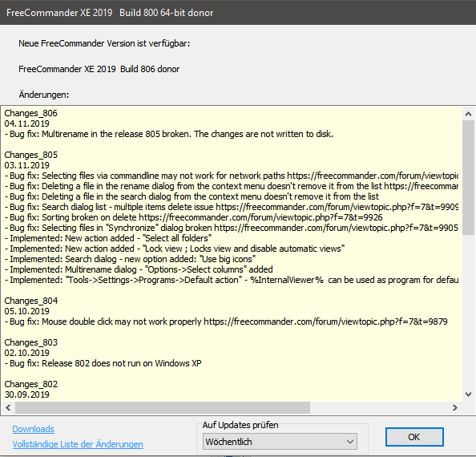Click the right arrow of the horizontal scrollbar
Viewport: 476px width, 457px height.
pyautogui.click(x=454, y=407)
